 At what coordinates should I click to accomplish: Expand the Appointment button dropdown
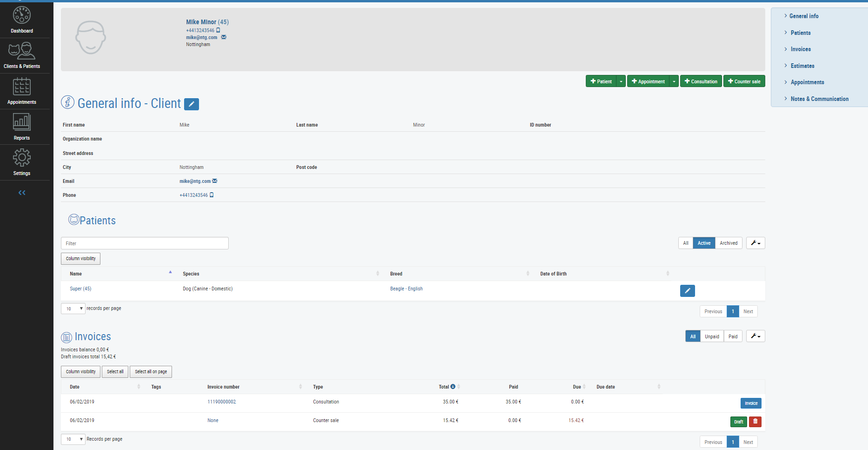pyautogui.click(x=674, y=81)
